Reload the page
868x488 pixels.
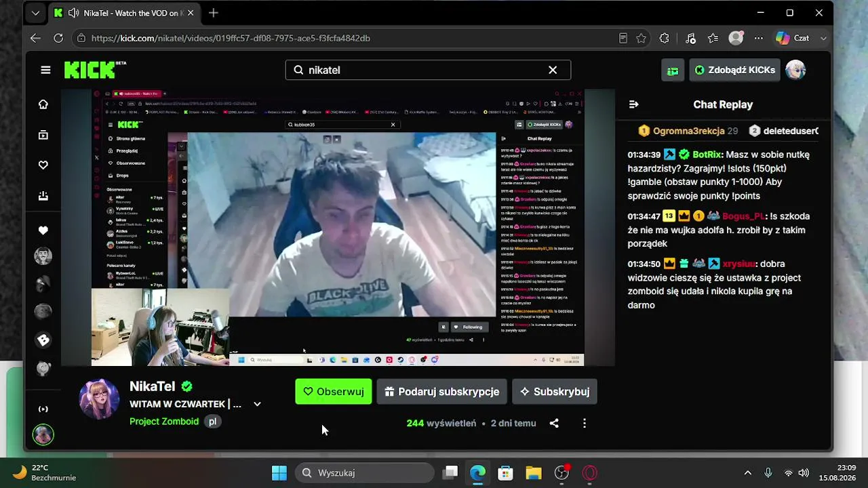point(58,38)
